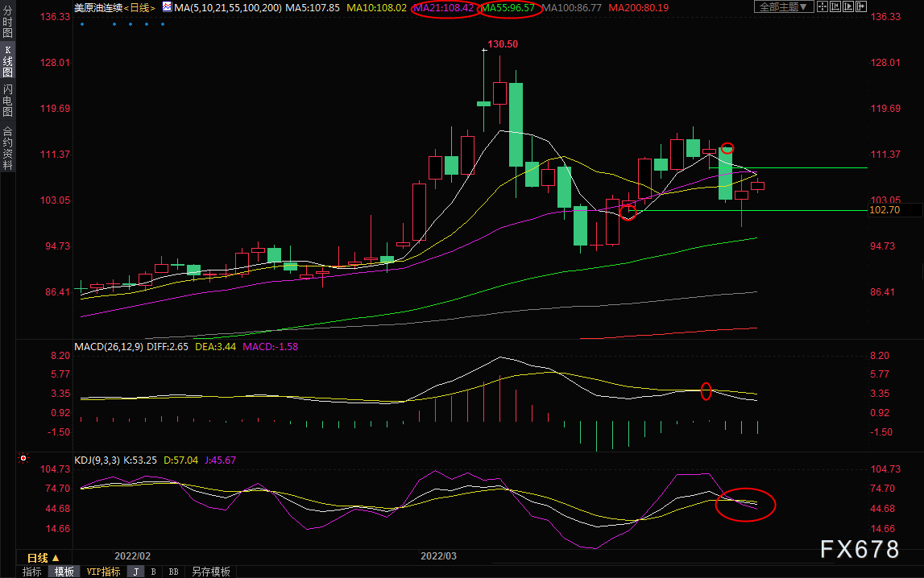Viewport: 924px width, 578px height.
Task: Click the MA indicator icon beside 日线
Action: pyautogui.click(x=167, y=7)
